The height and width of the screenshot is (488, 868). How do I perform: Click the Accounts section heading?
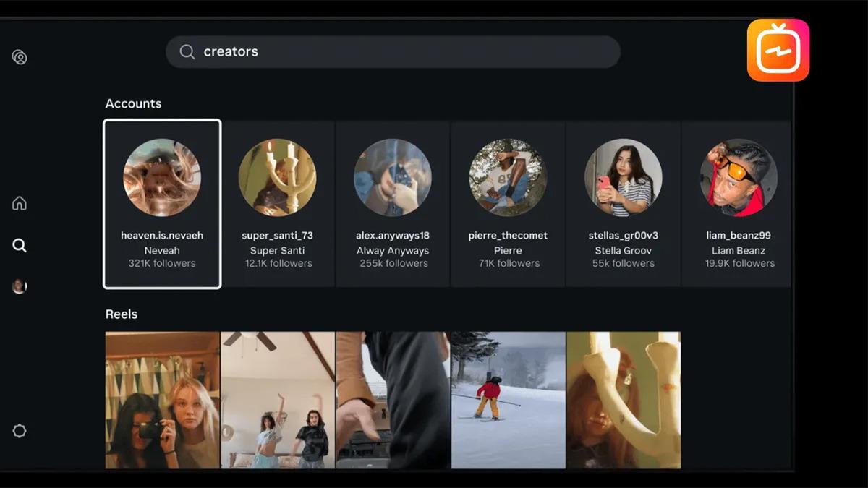133,103
